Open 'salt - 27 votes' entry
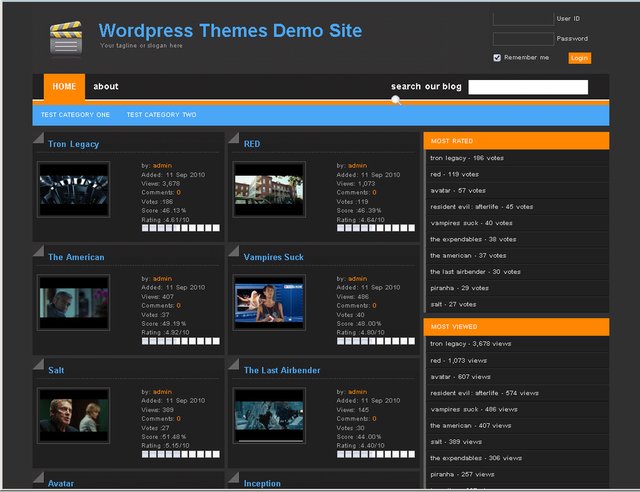Viewport: 640px width, 492px height. click(x=453, y=305)
